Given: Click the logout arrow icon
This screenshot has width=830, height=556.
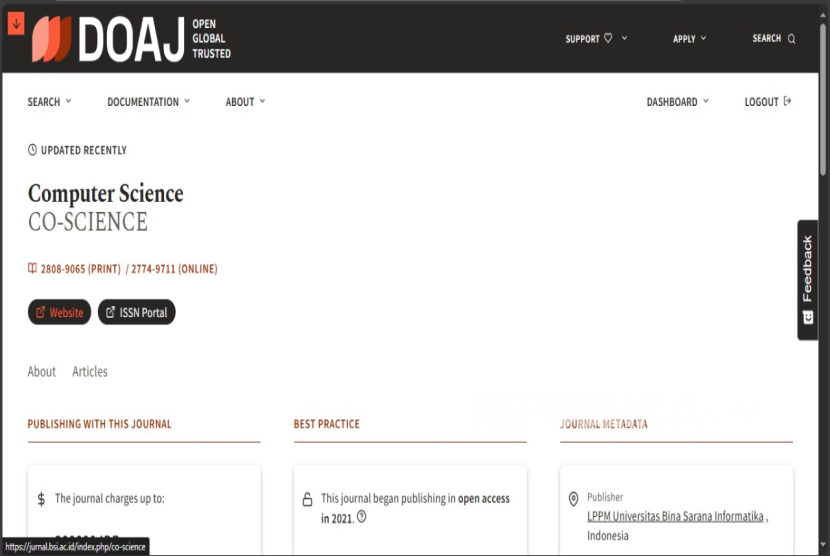Looking at the screenshot, I should (787, 101).
